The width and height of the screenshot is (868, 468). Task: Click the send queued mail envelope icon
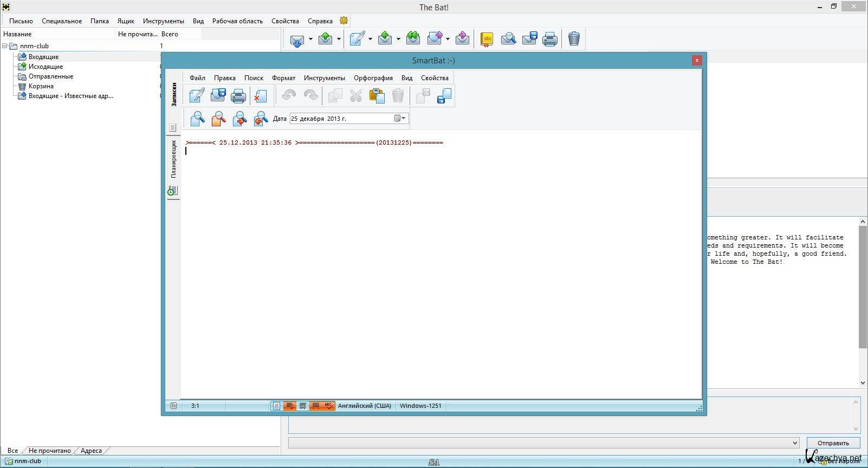[326, 38]
